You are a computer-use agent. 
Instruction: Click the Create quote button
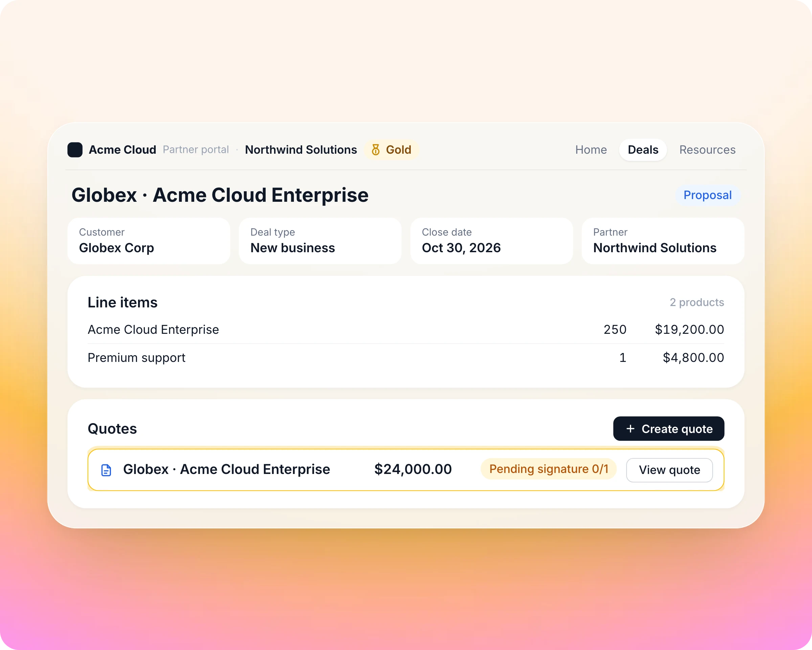[669, 429]
